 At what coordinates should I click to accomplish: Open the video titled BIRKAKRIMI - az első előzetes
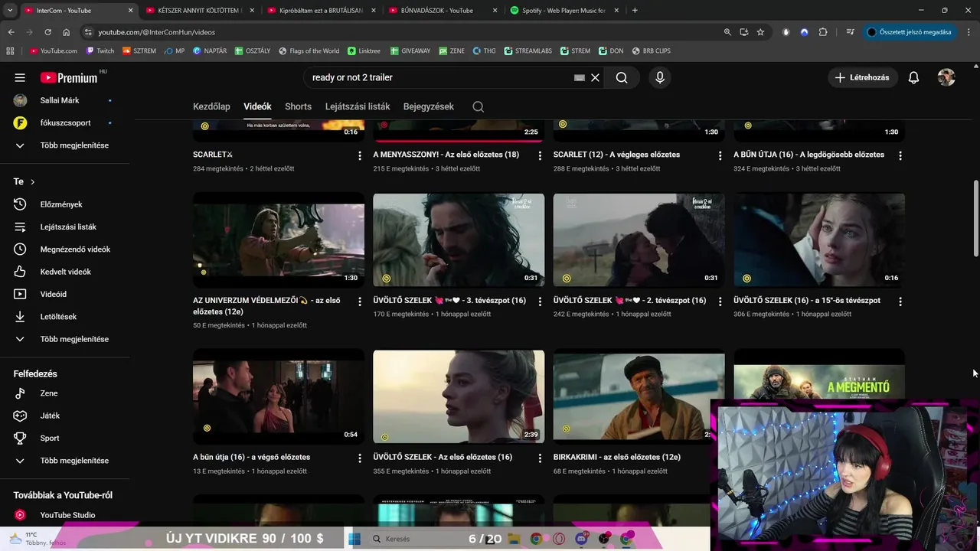617,457
